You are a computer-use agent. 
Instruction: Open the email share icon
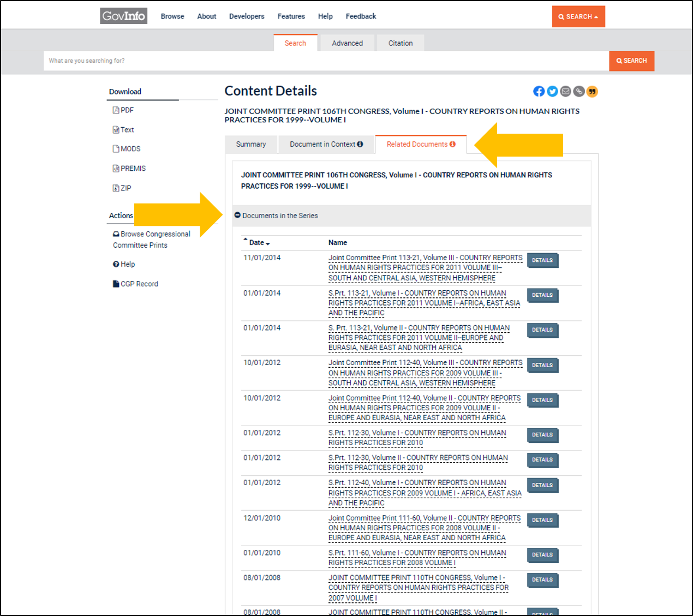point(565,91)
